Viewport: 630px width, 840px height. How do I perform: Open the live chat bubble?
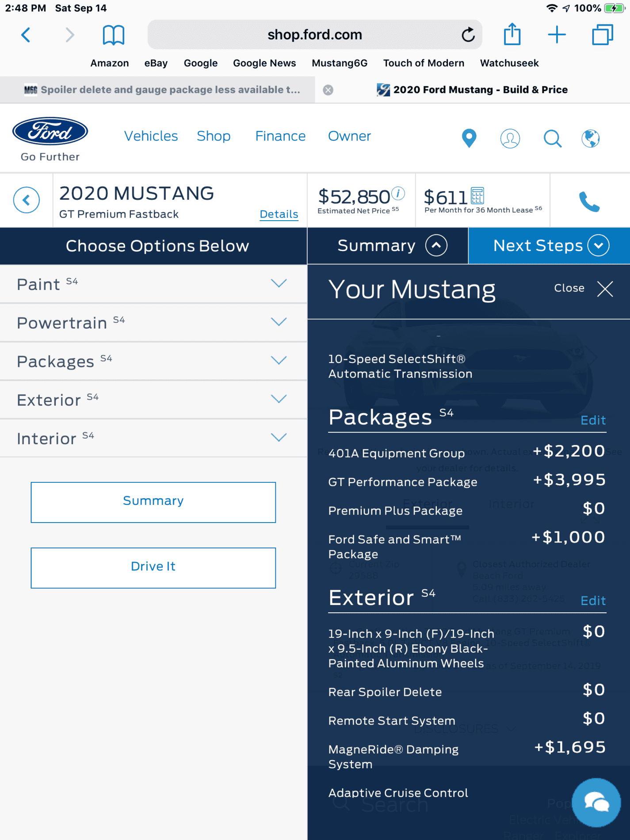[x=596, y=802]
